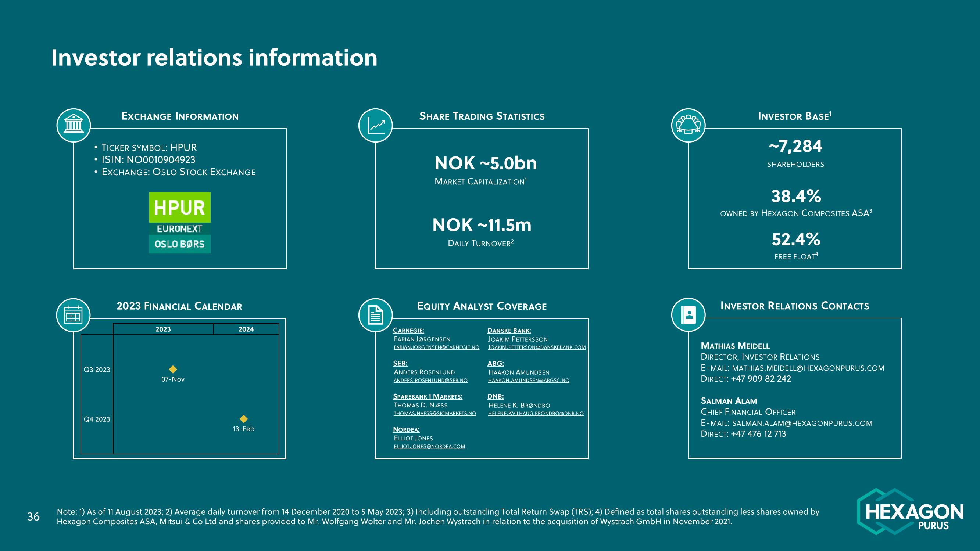
Task: Click the Ticker symbol: HPUR line
Action: click(149, 148)
